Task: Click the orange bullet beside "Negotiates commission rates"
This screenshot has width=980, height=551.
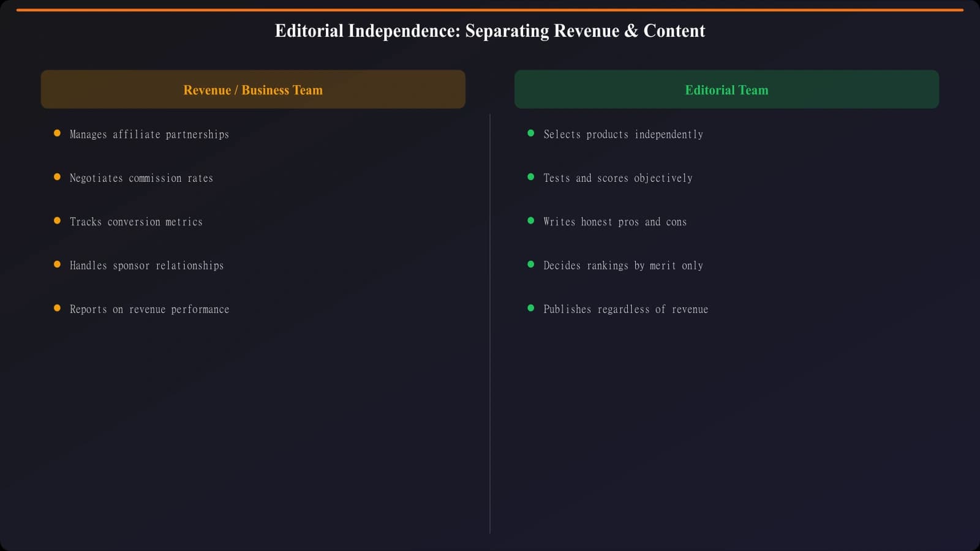Action: (x=57, y=176)
